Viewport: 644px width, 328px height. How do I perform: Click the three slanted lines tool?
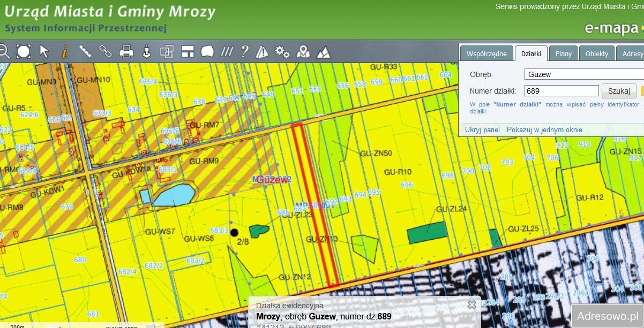coord(227,51)
